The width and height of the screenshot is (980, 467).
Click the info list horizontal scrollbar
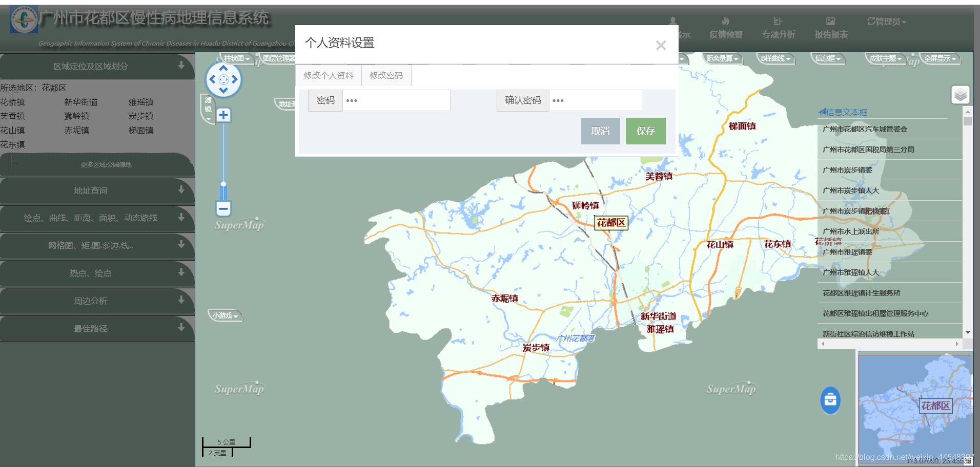point(889,344)
